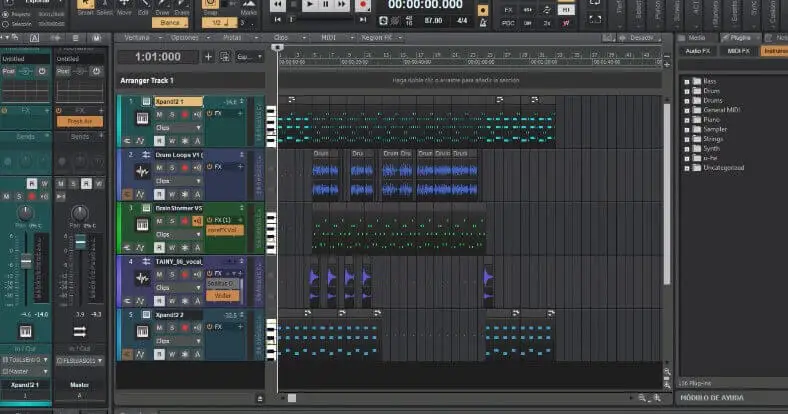Viewport: 788px width, 414px height.
Task: Expand the Strings plugin folder
Action: click(x=687, y=139)
